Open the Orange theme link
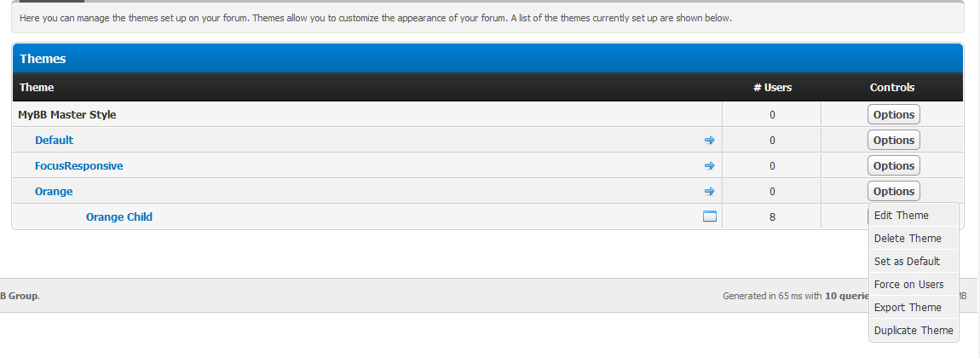This screenshot has width=980, height=358. tap(54, 191)
